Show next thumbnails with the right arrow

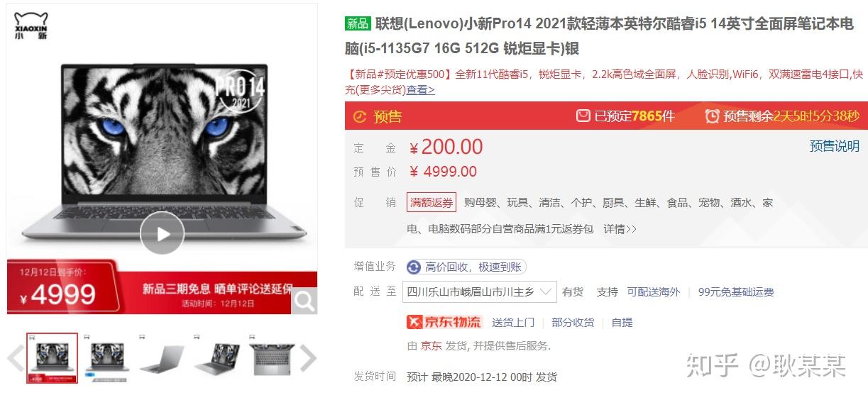(x=307, y=358)
